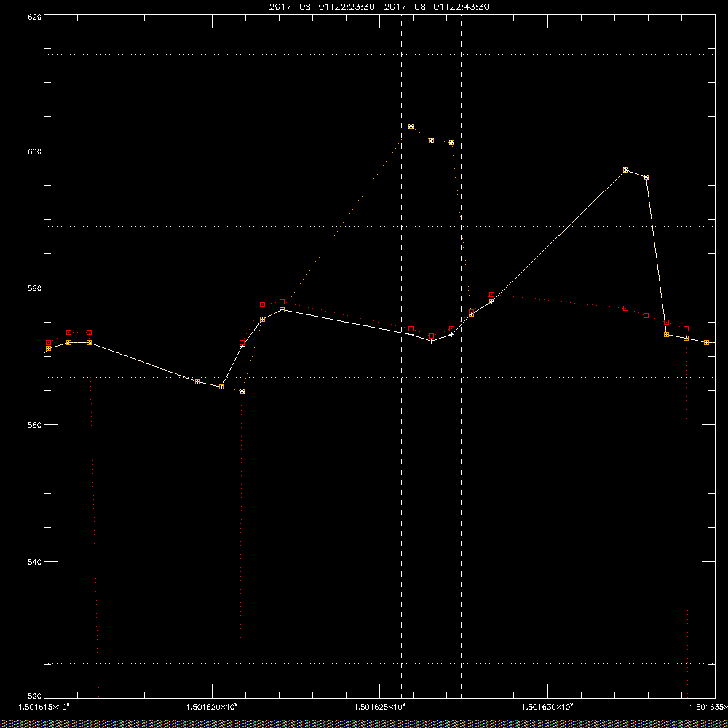Pick the white curve's peak marker near 597
Viewport: 728px width, 728px height.
(626, 170)
